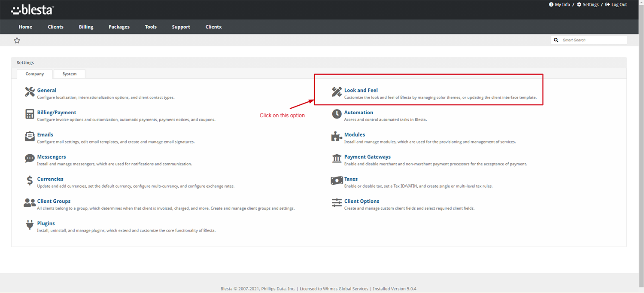The height and width of the screenshot is (293, 644).
Task: Click the info icon beside My Info
Action: pyautogui.click(x=551, y=5)
